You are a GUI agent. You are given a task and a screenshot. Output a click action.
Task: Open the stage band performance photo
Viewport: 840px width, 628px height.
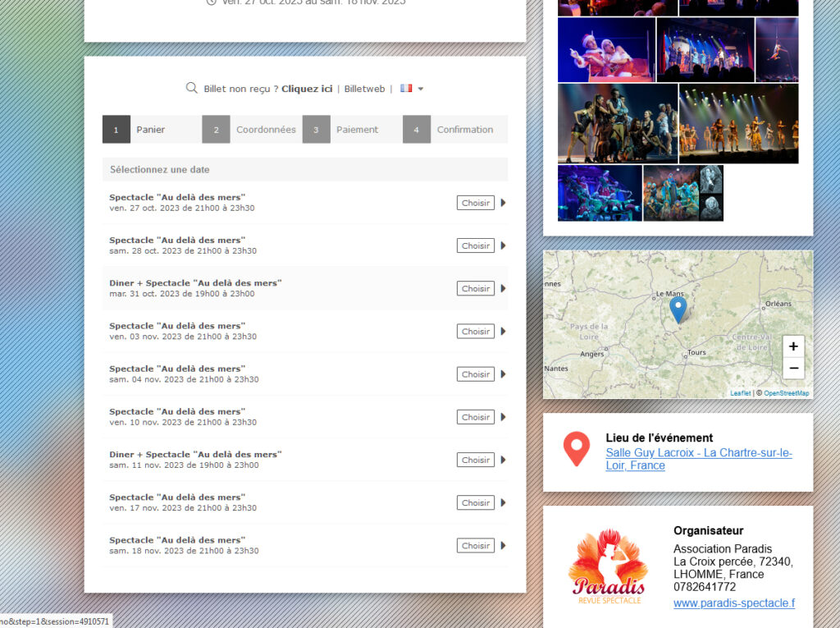click(705, 50)
